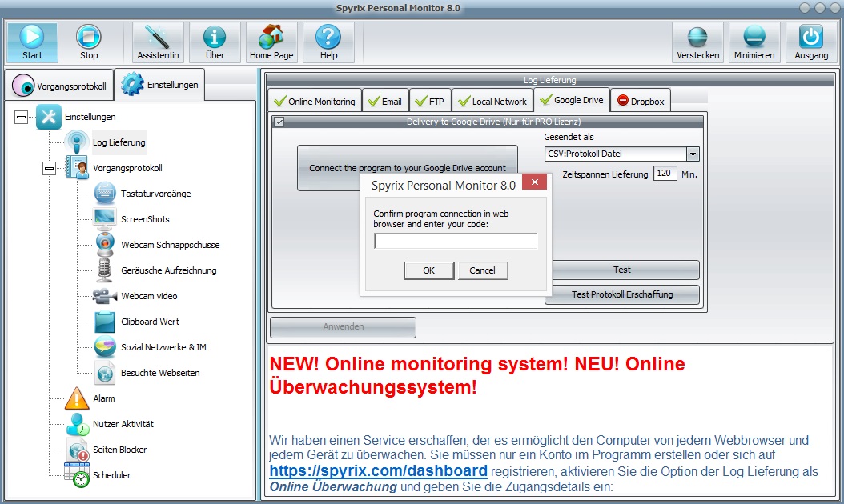844x504 pixels.
Task: Select the ScreenShots monitor icon
Action: pos(104,219)
